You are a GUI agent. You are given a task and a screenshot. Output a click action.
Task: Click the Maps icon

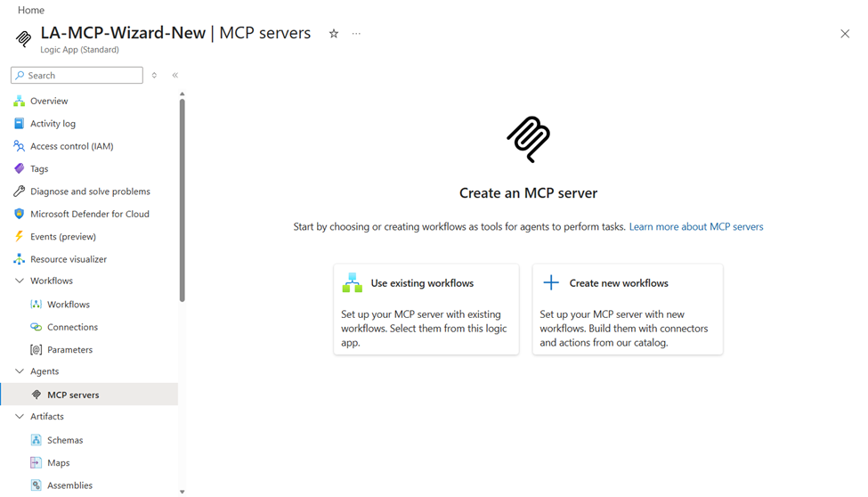[36, 462]
